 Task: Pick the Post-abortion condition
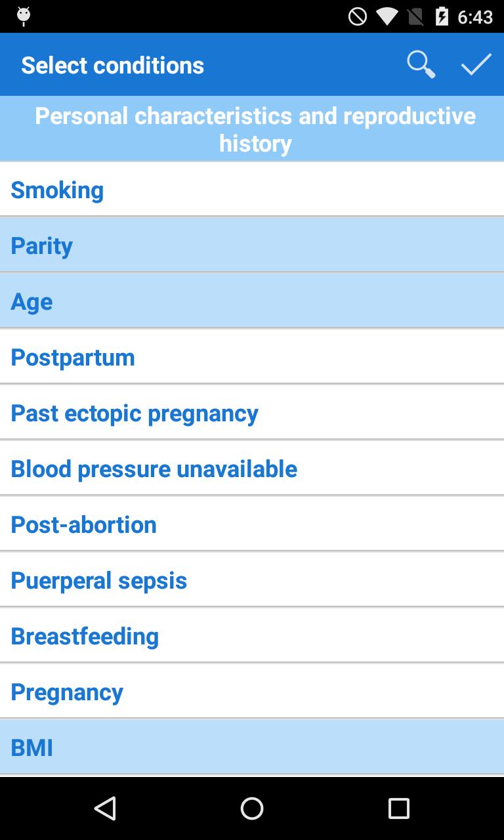coord(252,524)
